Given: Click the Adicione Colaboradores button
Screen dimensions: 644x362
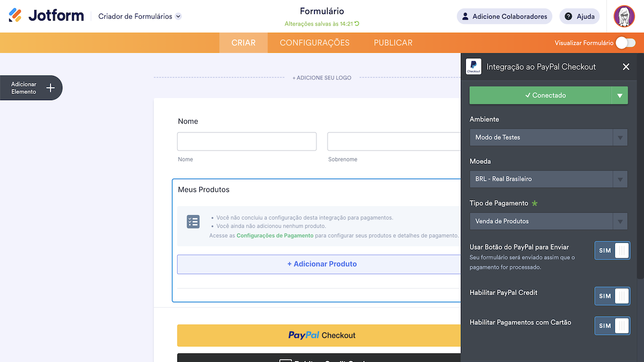Looking at the screenshot, I should pyautogui.click(x=504, y=17).
